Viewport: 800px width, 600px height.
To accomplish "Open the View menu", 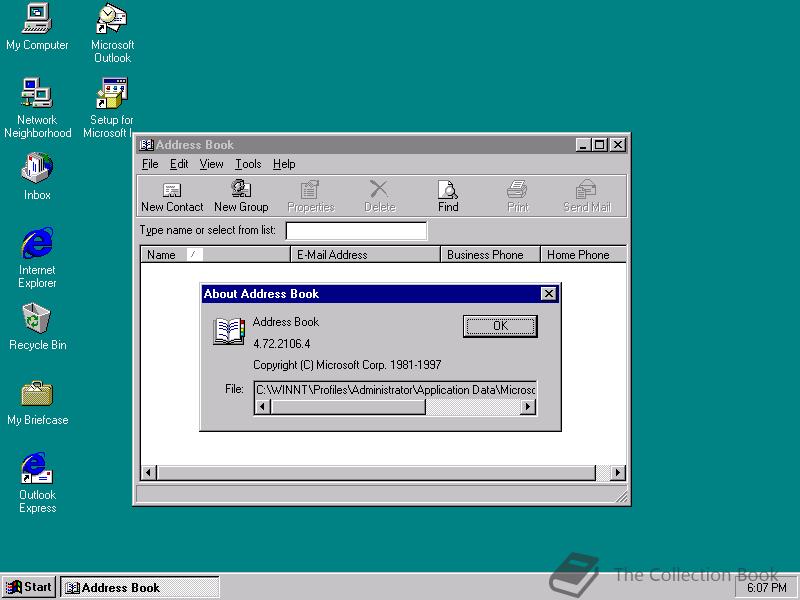I will (x=211, y=164).
